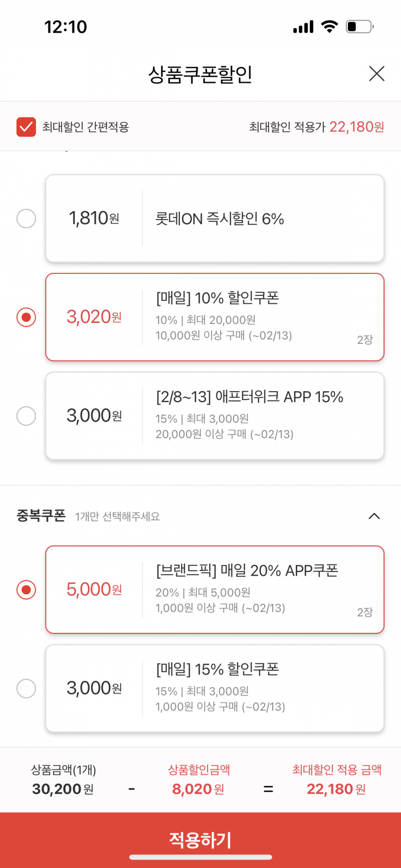
Task: Tap the 중복쿠폰 section header
Action: pos(200,516)
